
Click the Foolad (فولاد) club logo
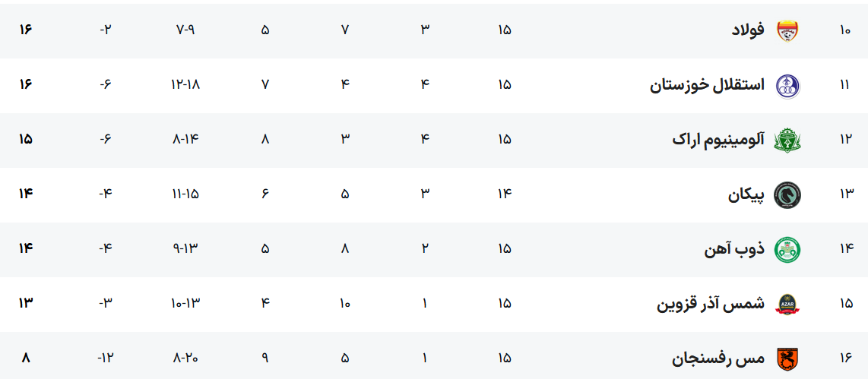(787, 31)
